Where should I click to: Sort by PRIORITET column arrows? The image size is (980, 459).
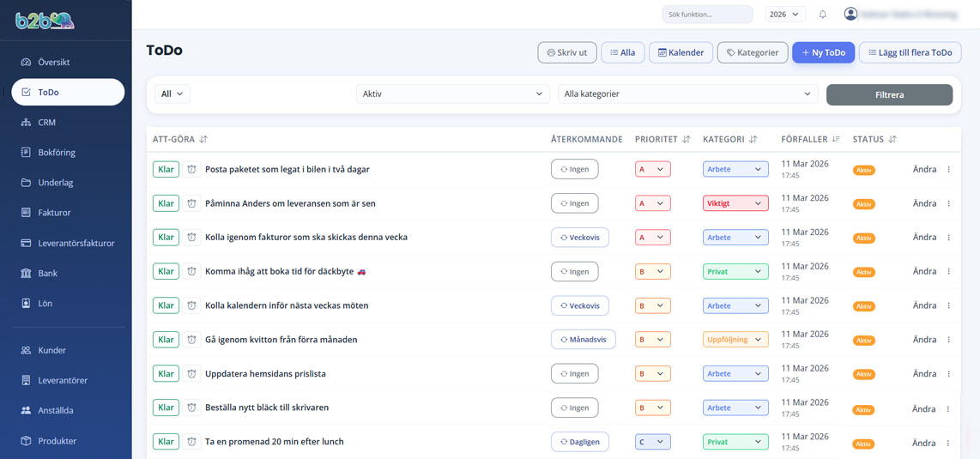click(686, 139)
